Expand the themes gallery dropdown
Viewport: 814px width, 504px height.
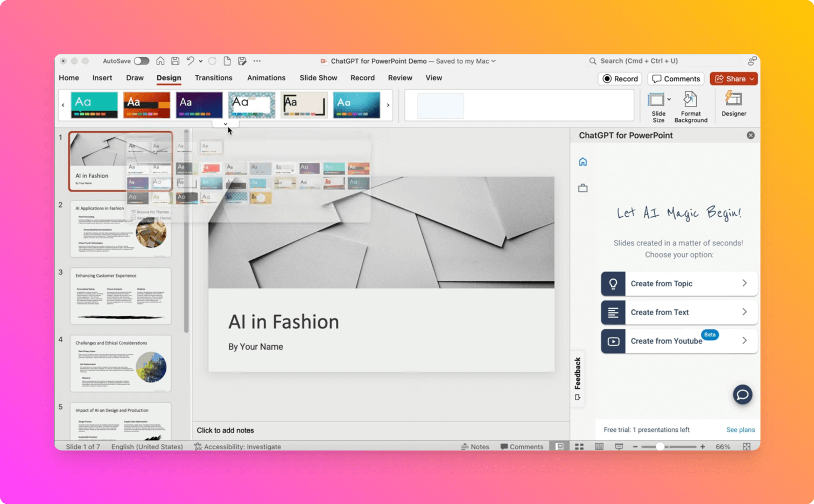click(226, 124)
